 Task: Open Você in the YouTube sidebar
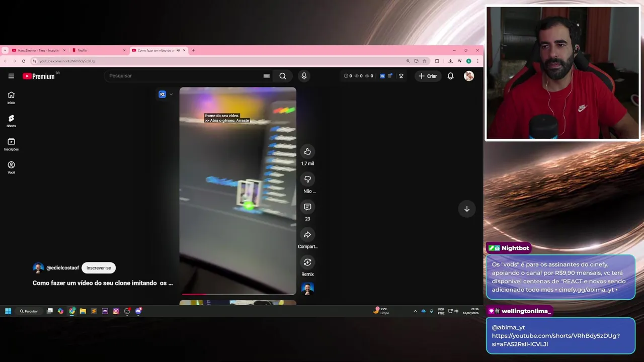pyautogui.click(x=11, y=167)
